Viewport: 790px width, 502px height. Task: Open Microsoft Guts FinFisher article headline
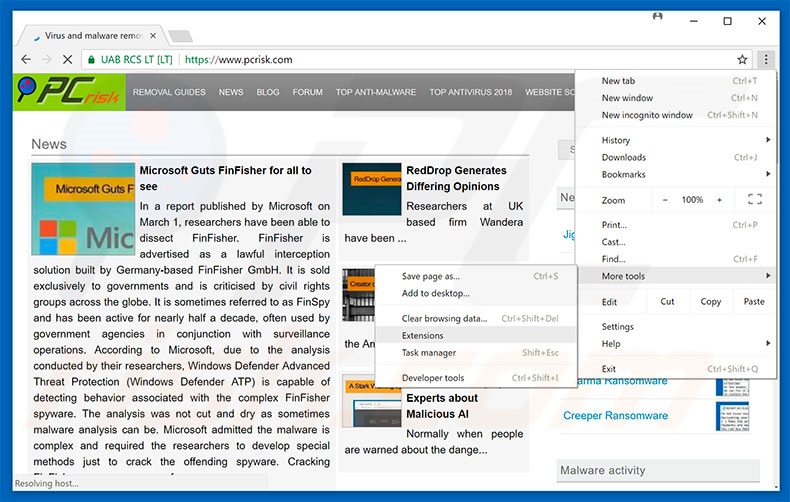225,178
